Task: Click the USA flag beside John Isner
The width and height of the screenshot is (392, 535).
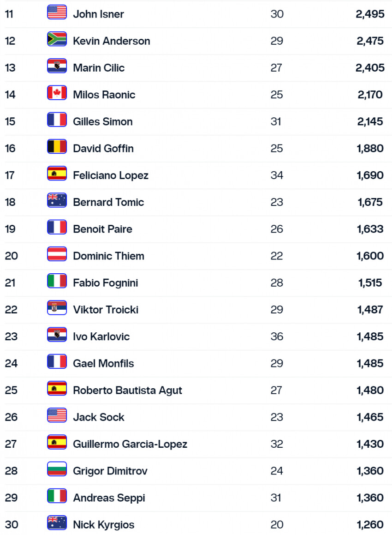Action: pyautogui.click(x=57, y=12)
